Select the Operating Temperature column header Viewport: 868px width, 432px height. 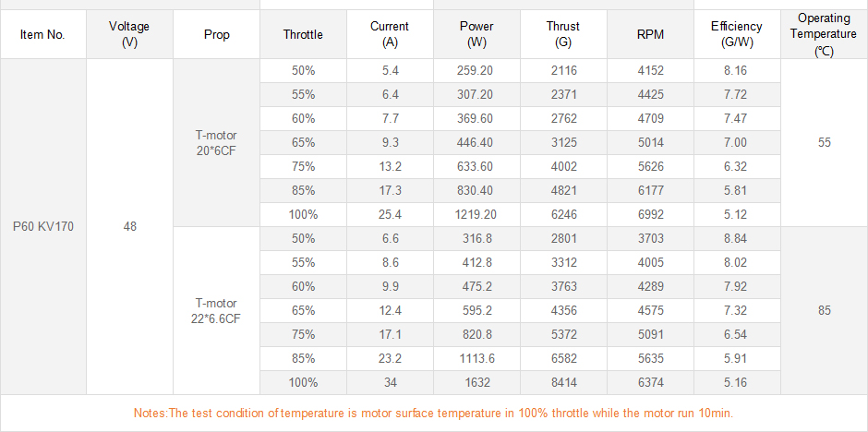824,35
